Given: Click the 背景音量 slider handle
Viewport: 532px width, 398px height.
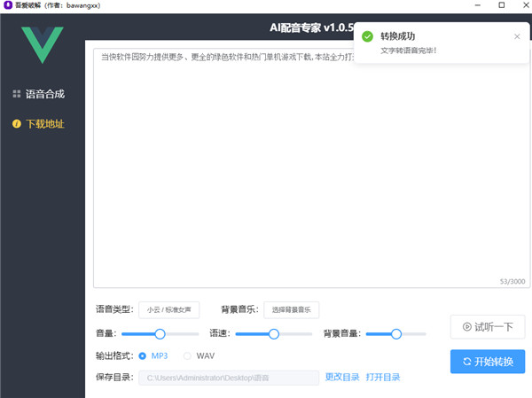Looking at the screenshot, I should pos(396,334).
